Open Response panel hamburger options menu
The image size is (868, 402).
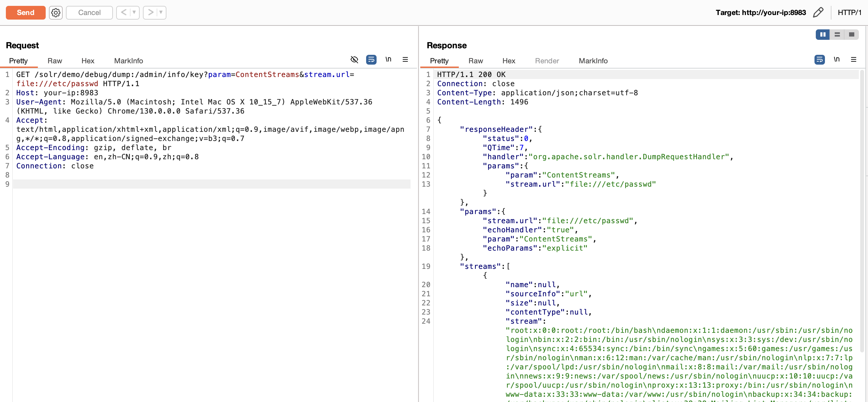[x=853, y=60]
